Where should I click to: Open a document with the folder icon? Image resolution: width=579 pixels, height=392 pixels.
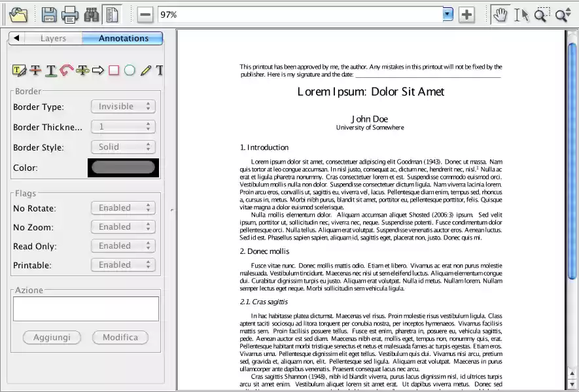tap(20, 14)
